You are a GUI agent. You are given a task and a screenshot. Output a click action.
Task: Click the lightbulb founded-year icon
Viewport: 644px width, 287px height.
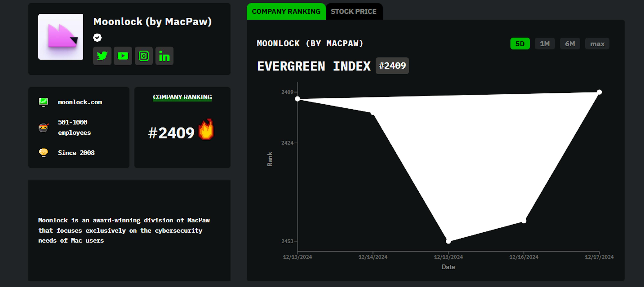[x=43, y=153]
